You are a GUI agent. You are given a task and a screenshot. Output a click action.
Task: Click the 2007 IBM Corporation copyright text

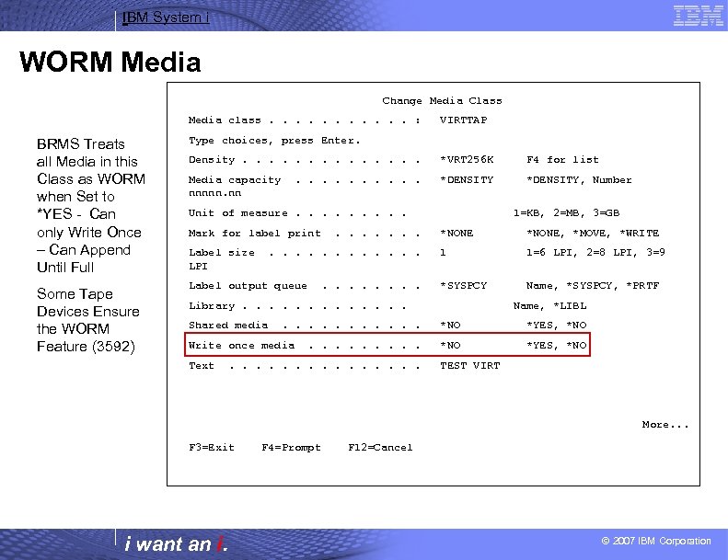(656, 541)
